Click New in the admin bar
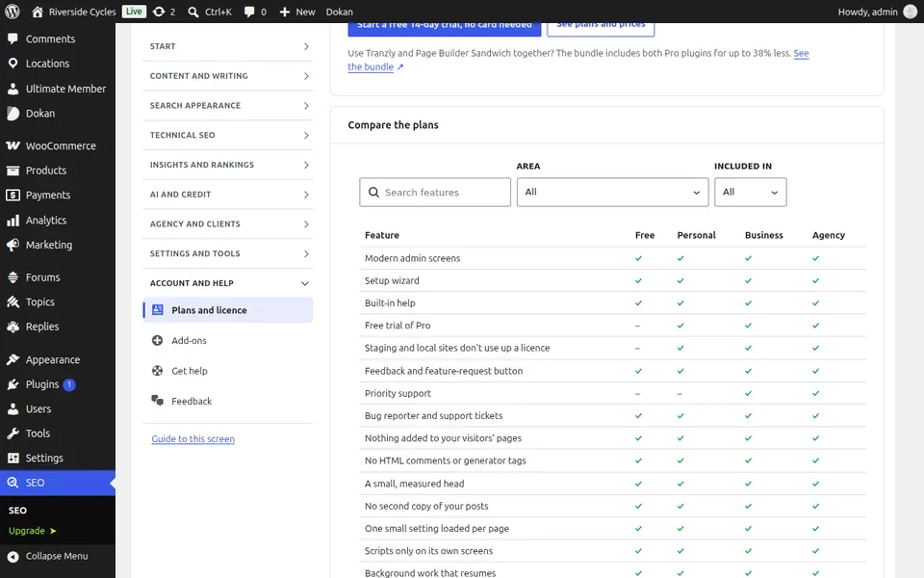This screenshot has height=578, width=924. click(297, 12)
